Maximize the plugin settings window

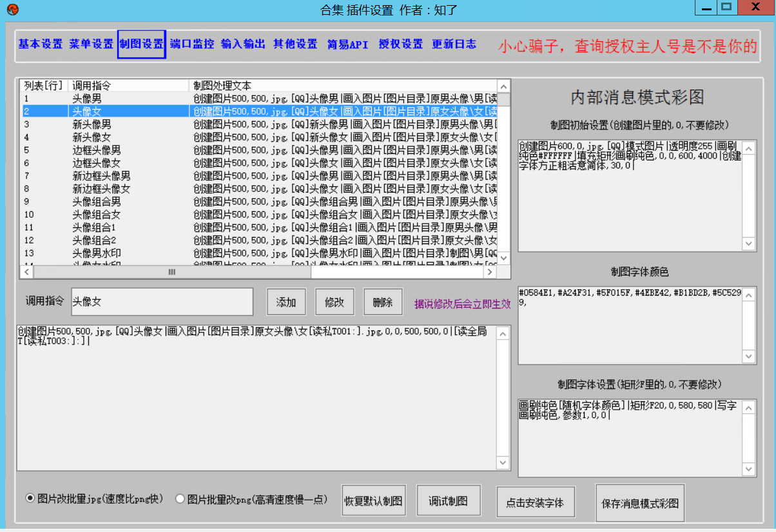click(726, 7)
